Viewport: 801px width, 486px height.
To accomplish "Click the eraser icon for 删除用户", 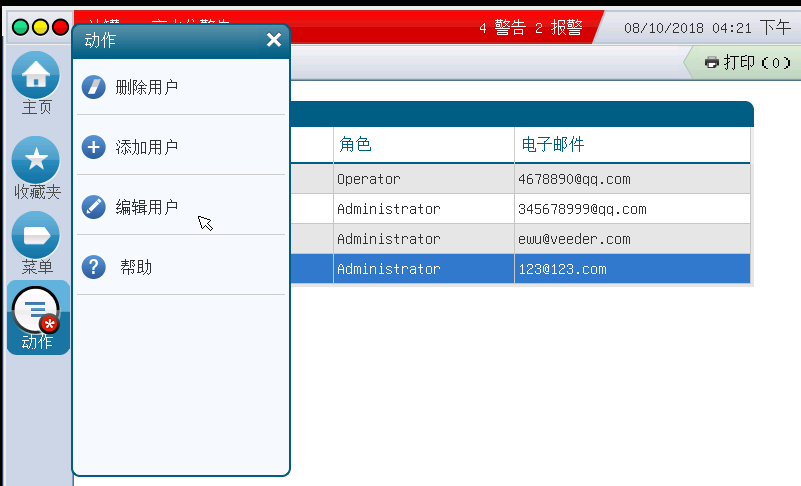I will [x=93, y=87].
